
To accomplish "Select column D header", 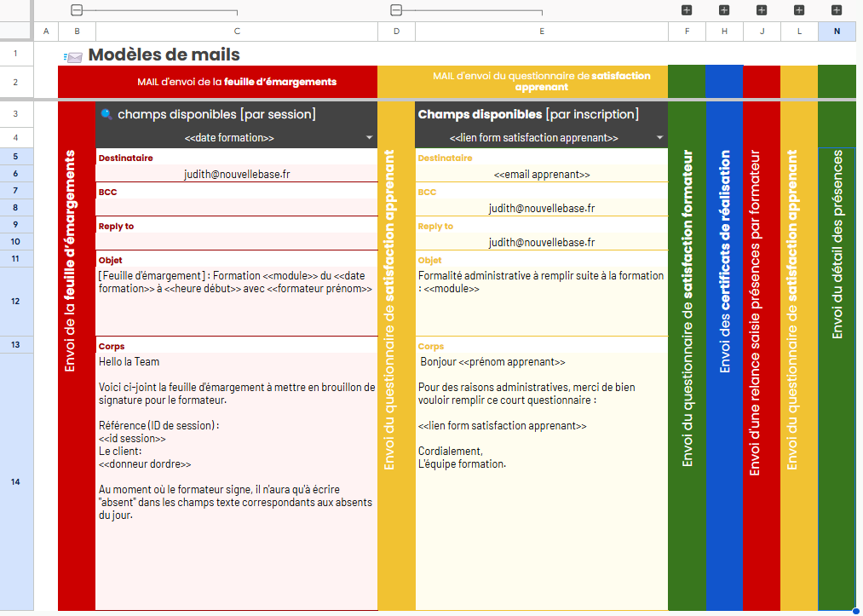I will click(x=396, y=32).
